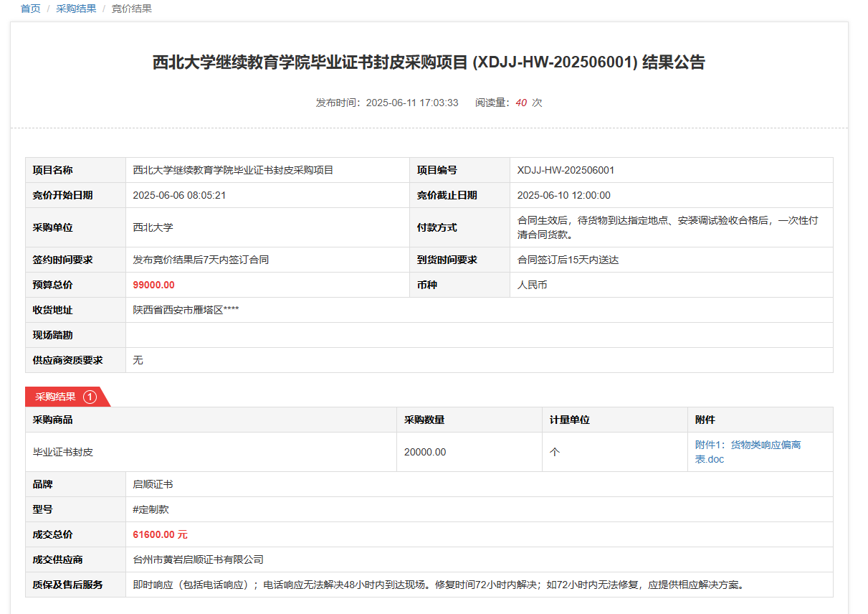Click the purchase quantity 20000.00 cell
868x614 pixels.
pyautogui.click(x=425, y=452)
